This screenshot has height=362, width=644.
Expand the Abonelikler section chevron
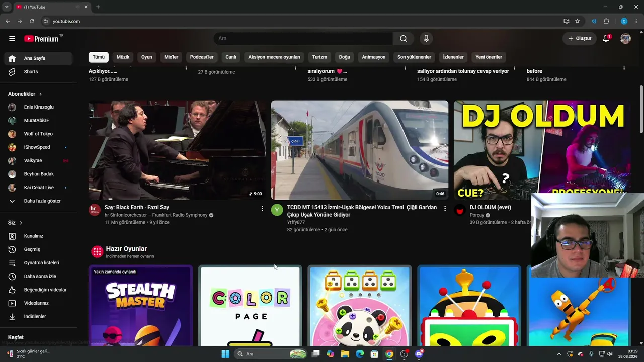41,94
